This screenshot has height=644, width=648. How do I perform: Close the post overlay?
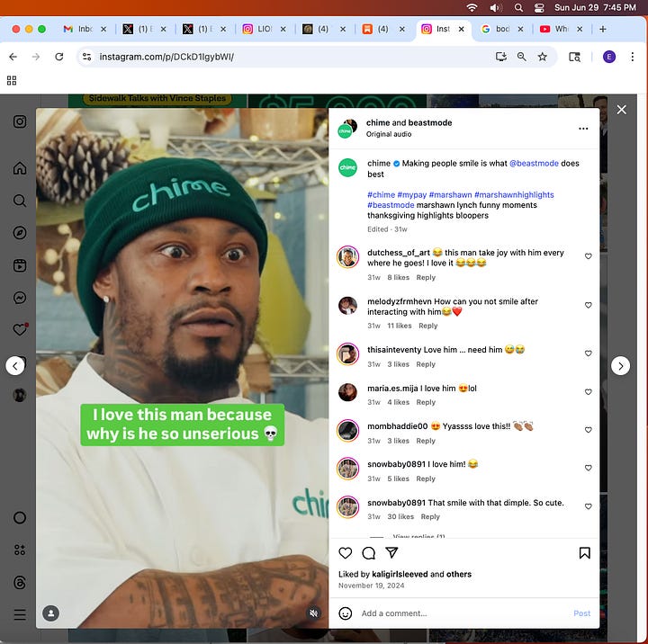[x=621, y=110]
